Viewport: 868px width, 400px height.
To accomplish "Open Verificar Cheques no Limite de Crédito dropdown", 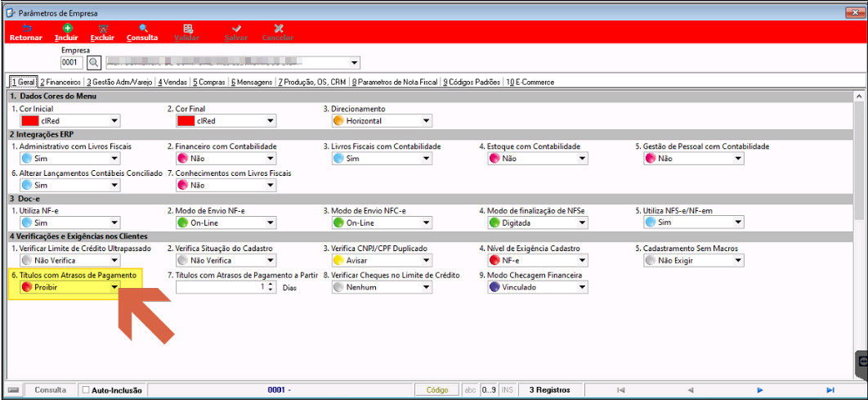I will tap(427, 287).
